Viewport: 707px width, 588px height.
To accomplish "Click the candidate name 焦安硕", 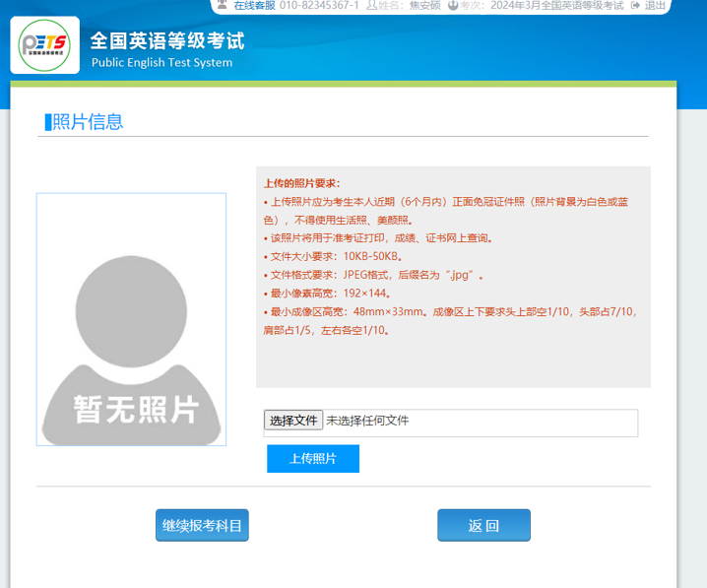I will click(424, 6).
